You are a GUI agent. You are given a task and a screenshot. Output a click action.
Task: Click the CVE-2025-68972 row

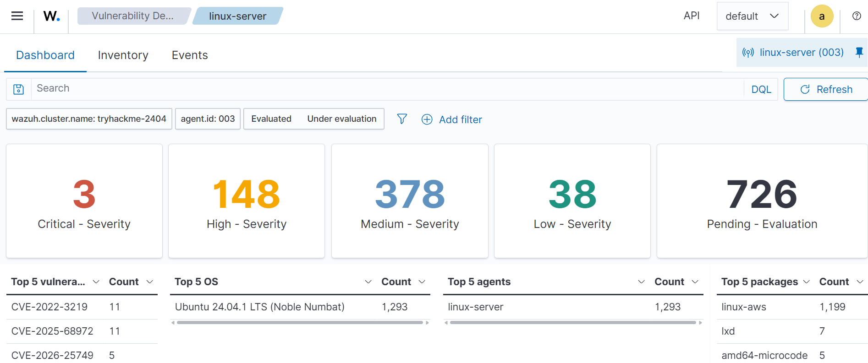82,331
